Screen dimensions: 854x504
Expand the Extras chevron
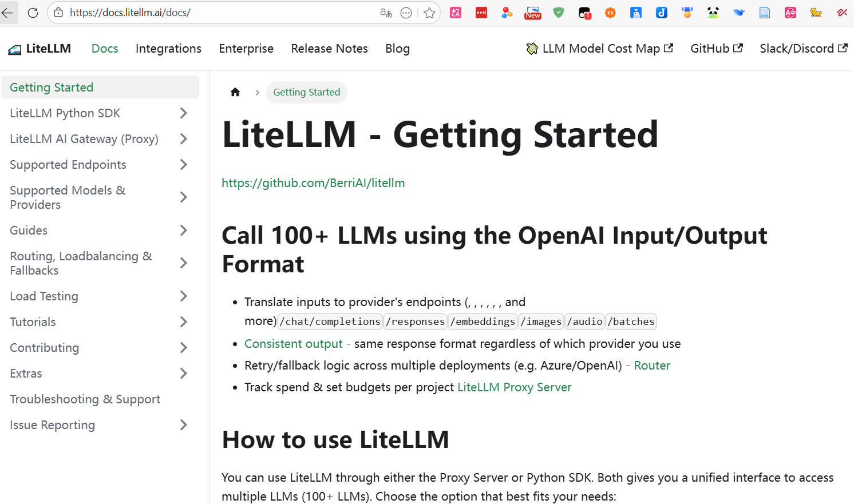click(183, 374)
